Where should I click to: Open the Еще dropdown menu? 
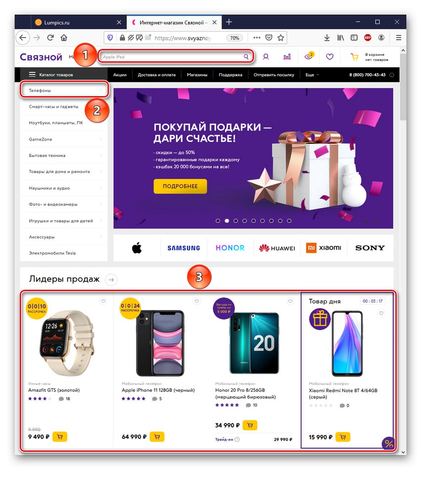tap(312, 75)
